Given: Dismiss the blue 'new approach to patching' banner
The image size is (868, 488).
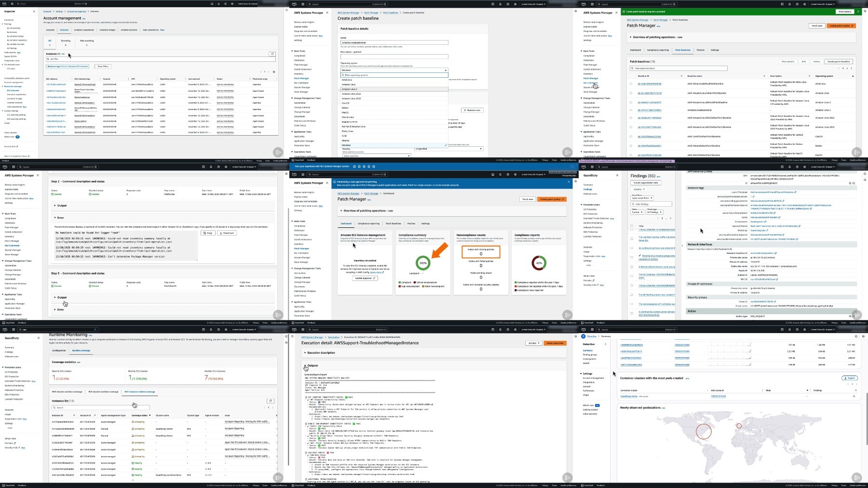Looking at the screenshot, I should click(x=569, y=181).
